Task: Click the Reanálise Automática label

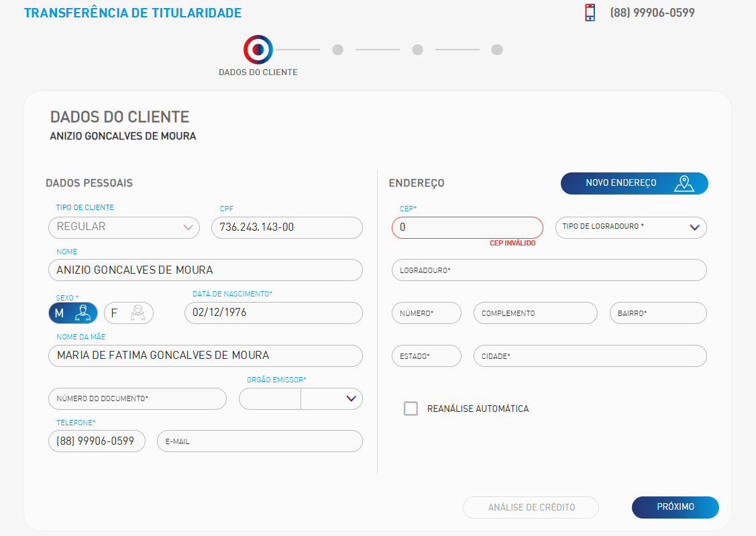Action: coord(478,409)
